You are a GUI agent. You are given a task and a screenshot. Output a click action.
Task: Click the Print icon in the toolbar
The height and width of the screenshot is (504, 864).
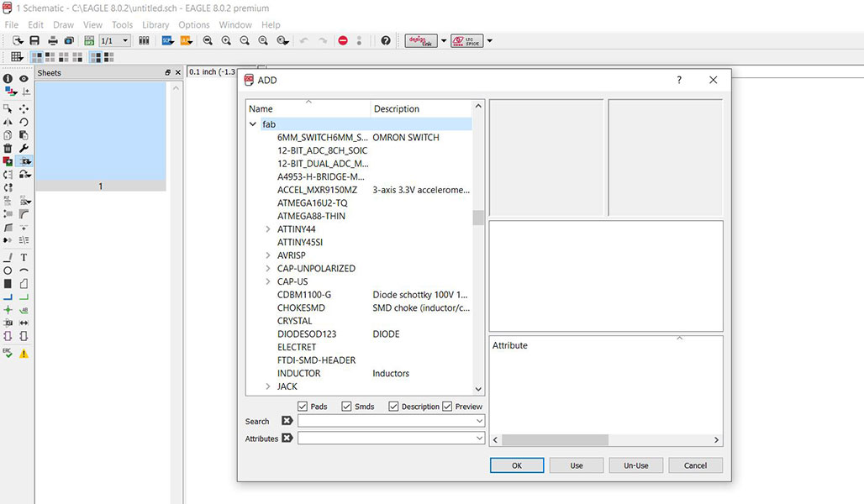(53, 41)
